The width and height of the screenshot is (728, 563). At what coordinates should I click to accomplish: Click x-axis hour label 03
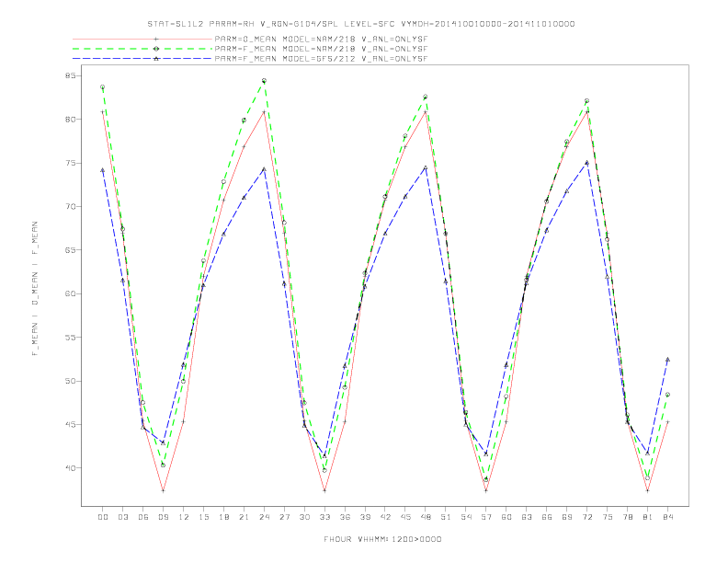tap(123, 517)
